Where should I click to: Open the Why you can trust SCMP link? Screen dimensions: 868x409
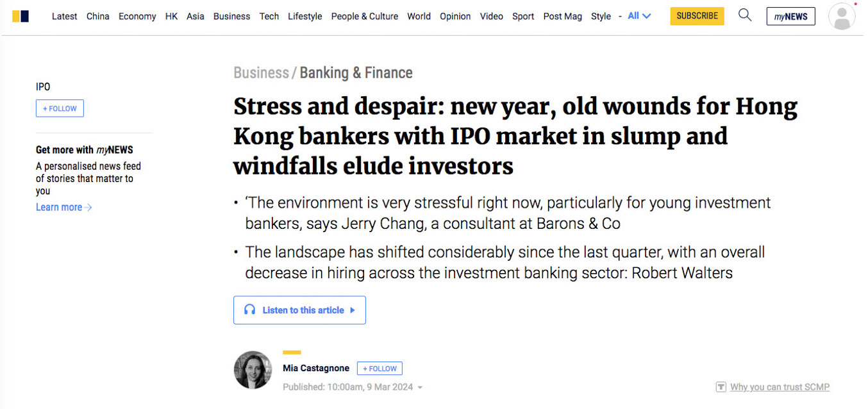click(780, 387)
